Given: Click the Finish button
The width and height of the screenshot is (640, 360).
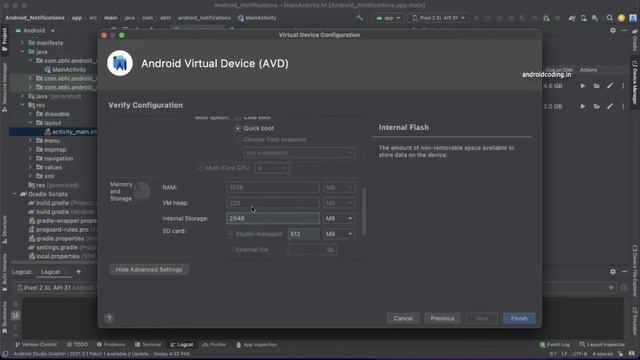Looking at the screenshot, I should click(519, 318).
